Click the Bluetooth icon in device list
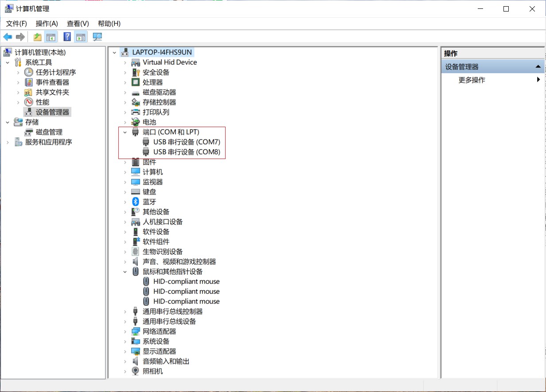546x392 pixels. (x=136, y=202)
